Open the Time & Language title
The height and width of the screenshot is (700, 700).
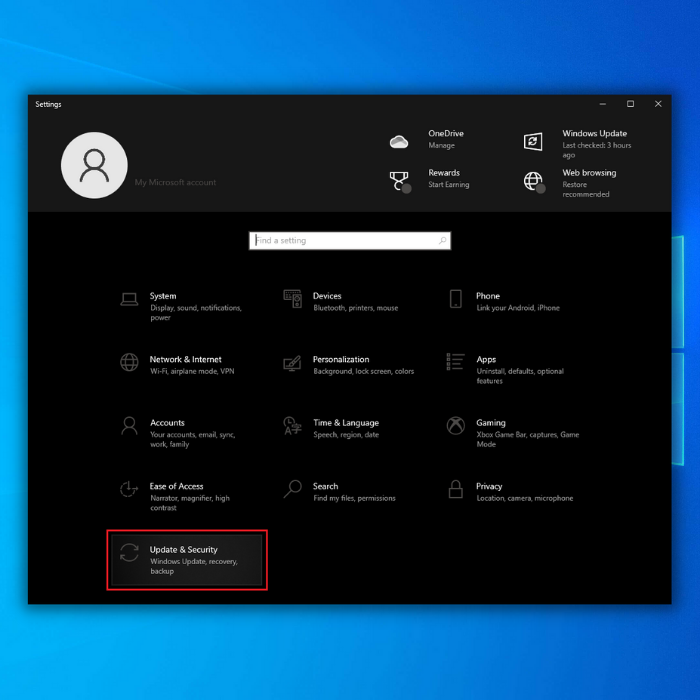346,423
